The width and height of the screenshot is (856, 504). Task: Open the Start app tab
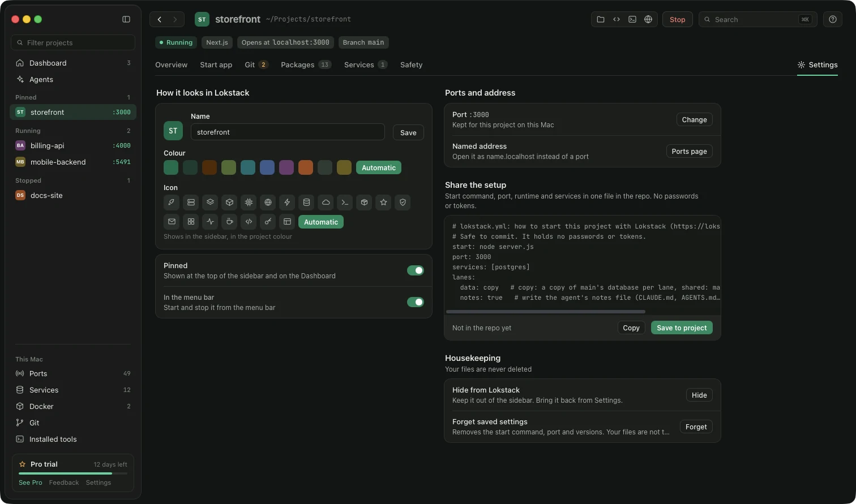[216, 64]
